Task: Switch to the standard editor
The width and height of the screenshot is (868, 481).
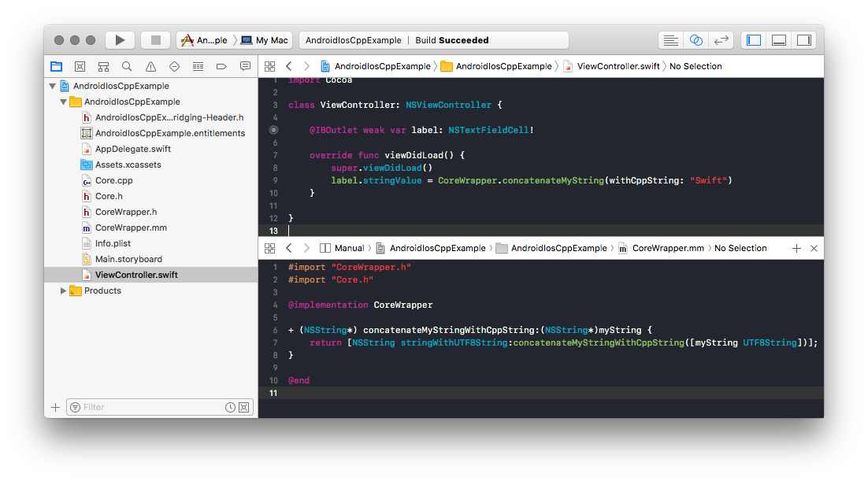Action: [670, 40]
